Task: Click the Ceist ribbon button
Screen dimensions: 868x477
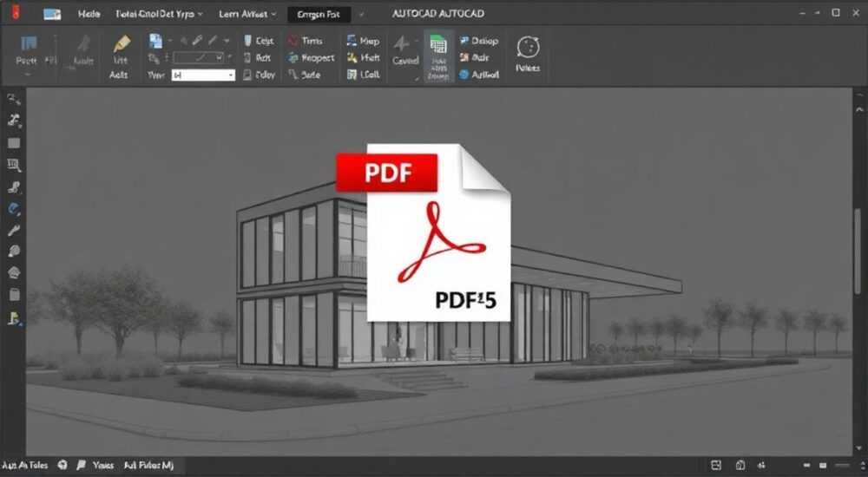Action: (259, 41)
